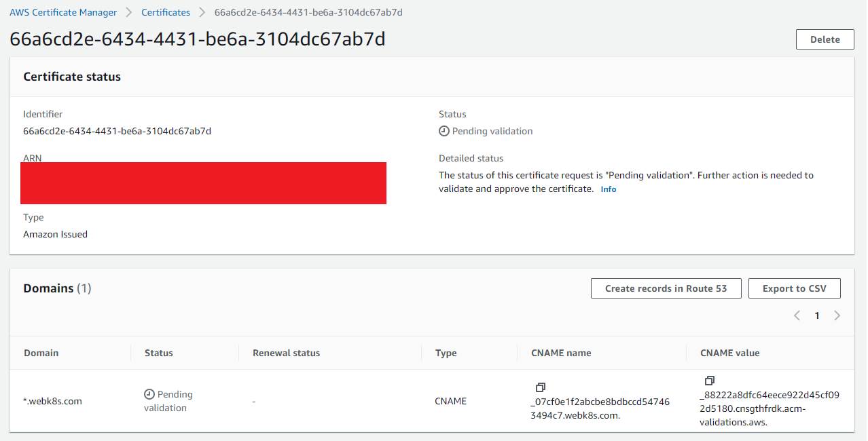Click the Pending validation clock icon in Certificate status
The height and width of the screenshot is (441, 868).
tap(444, 130)
